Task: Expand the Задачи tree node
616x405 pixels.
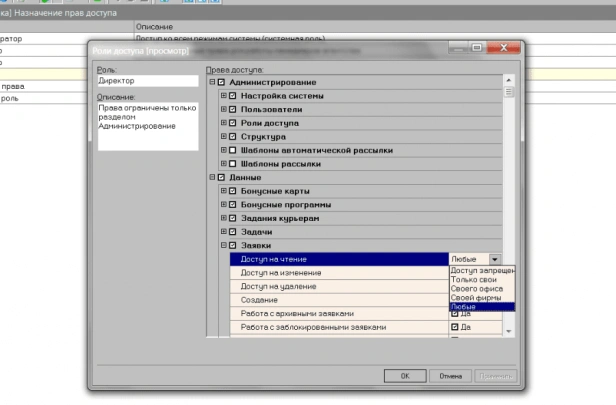Action: coord(224,231)
